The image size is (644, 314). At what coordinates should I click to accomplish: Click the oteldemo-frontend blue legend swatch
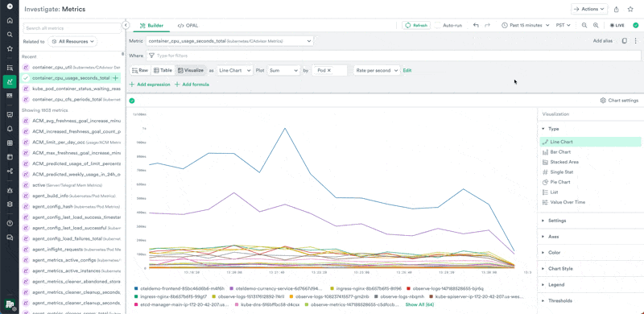(136, 288)
